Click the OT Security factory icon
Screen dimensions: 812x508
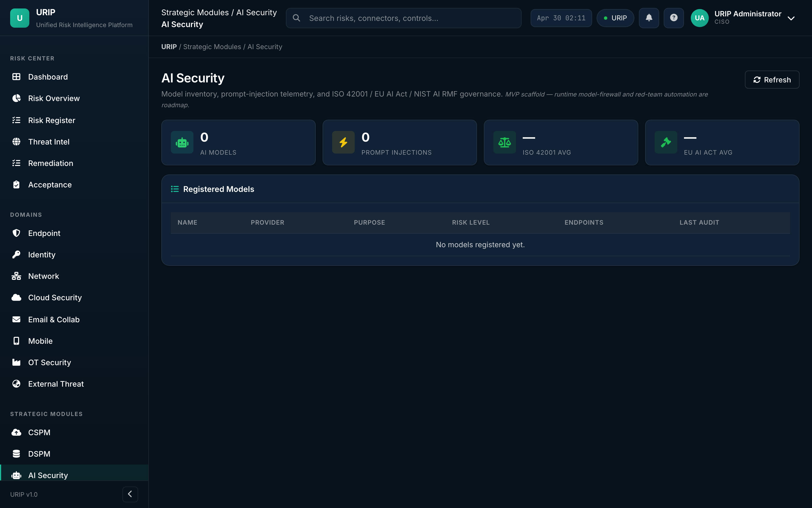[x=16, y=362]
